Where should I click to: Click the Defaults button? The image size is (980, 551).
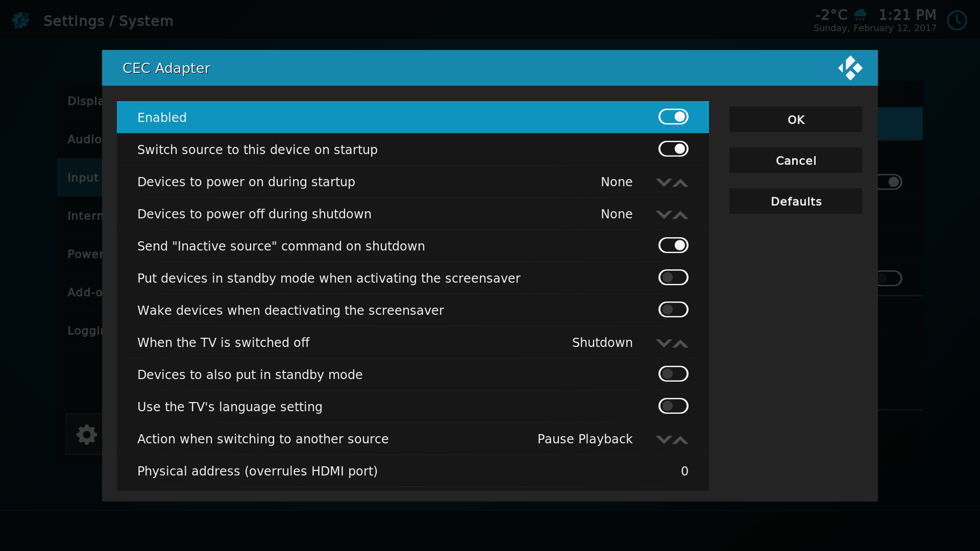795,202
